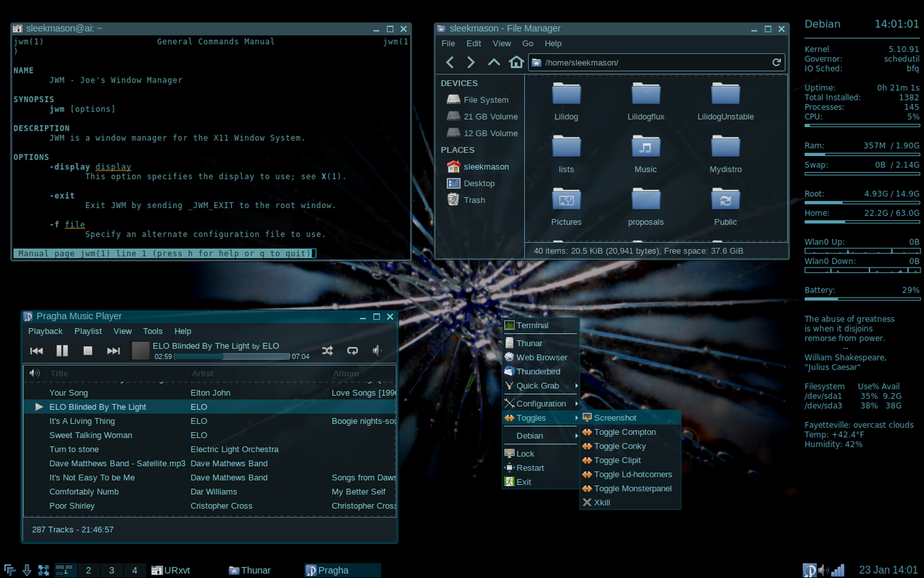924x578 pixels.
Task: Open the Playlist menu in Pragha
Action: click(x=88, y=331)
